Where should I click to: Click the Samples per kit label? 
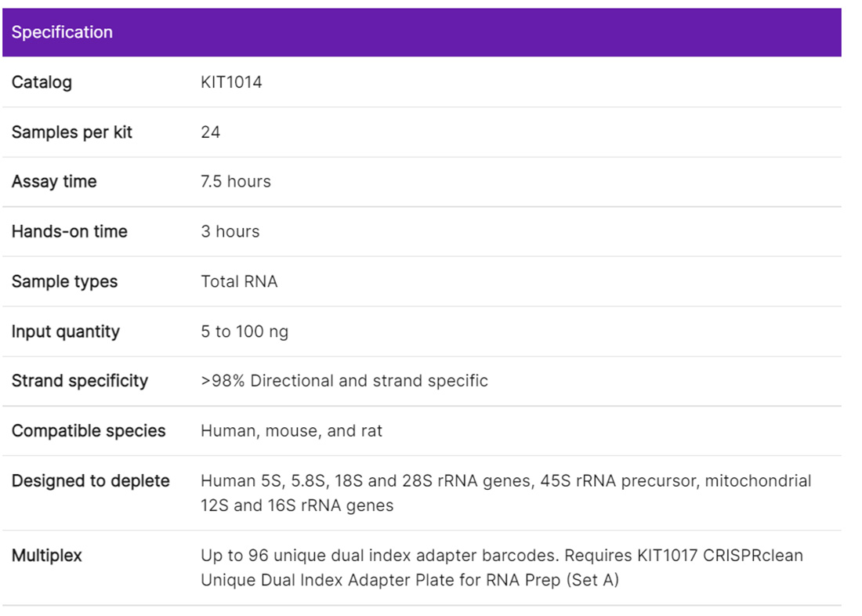pyautogui.click(x=72, y=132)
